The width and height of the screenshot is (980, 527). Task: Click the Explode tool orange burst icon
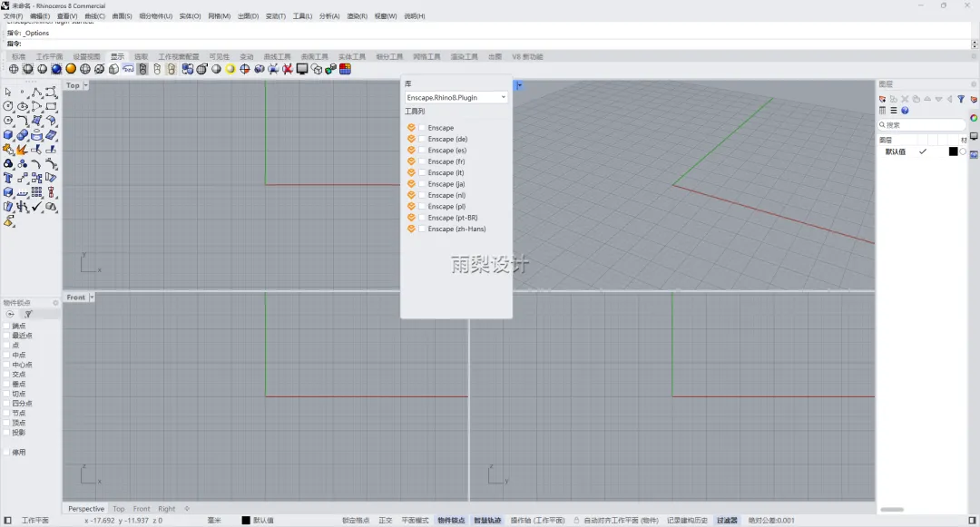click(23, 150)
